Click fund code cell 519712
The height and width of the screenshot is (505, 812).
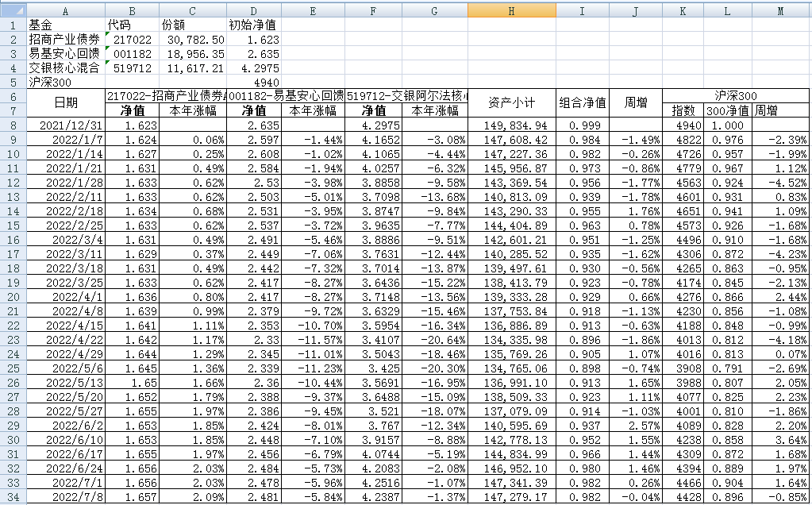(x=132, y=67)
